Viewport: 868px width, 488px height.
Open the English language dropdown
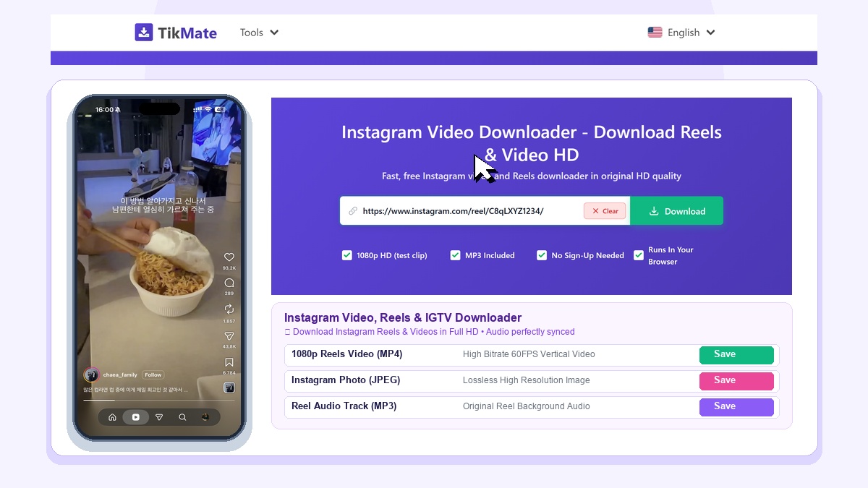[681, 33]
